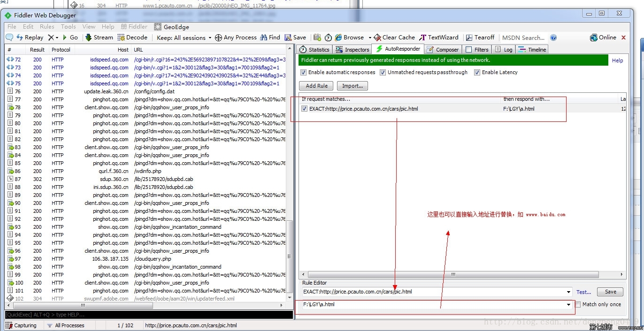The height and width of the screenshot is (331, 644).
Task: Open the Browse dropdown arrow
Action: pos(369,38)
